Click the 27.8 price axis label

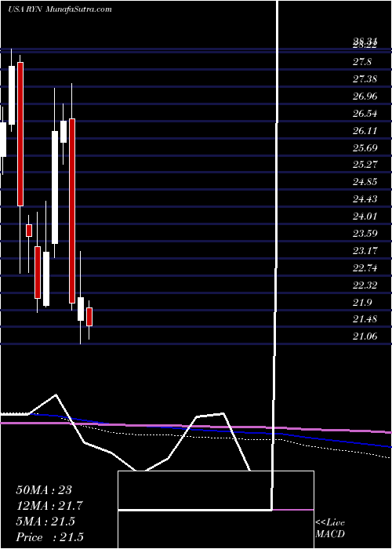[362, 62]
